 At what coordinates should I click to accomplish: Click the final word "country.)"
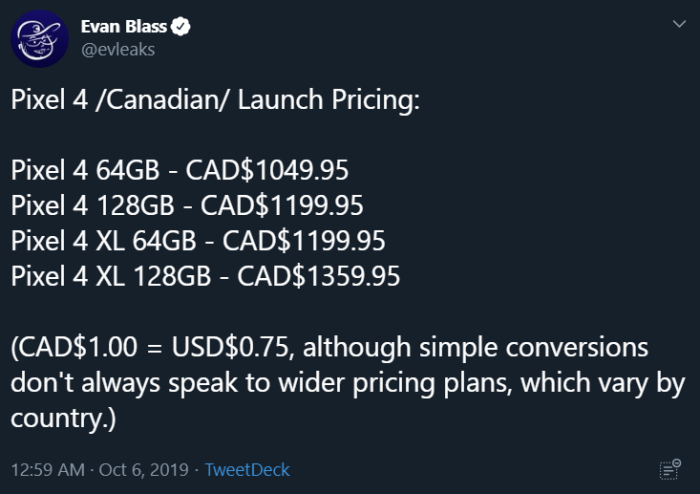[64, 419]
